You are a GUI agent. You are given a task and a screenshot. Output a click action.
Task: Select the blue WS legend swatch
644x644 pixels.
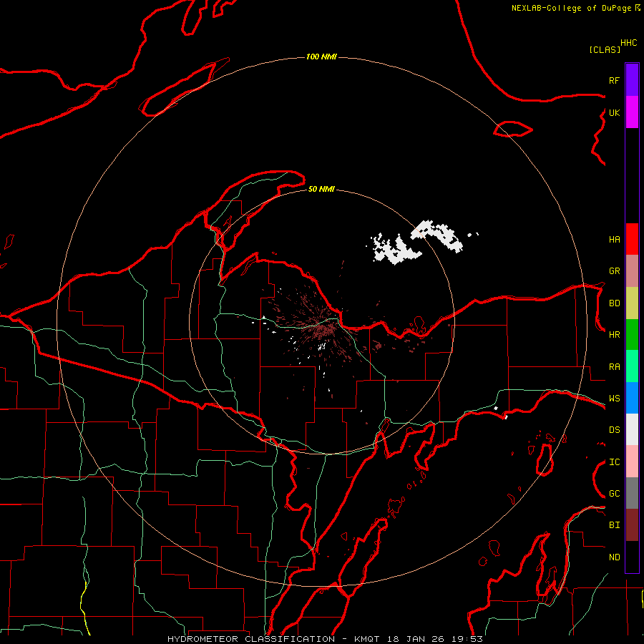pyautogui.click(x=632, y=398)
